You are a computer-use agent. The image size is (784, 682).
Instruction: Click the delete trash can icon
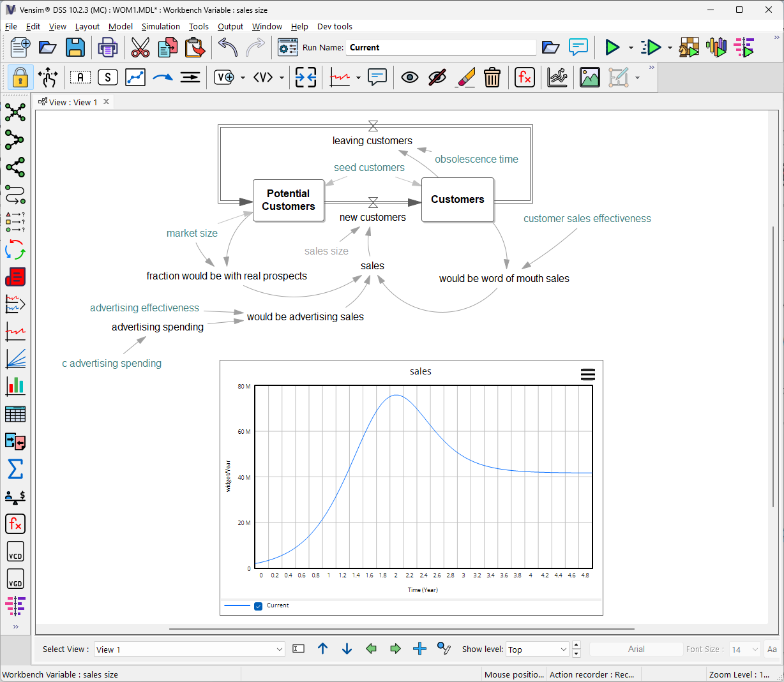(x=492, y=78)
